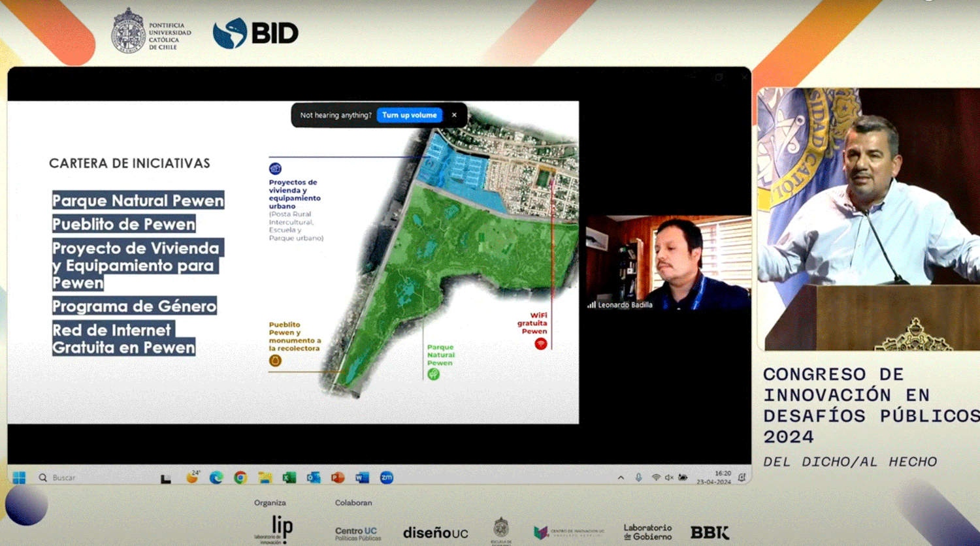Screen dimensions: 980x546
Task: Dismiss the Not hearing anything notification
Action: 454,115
